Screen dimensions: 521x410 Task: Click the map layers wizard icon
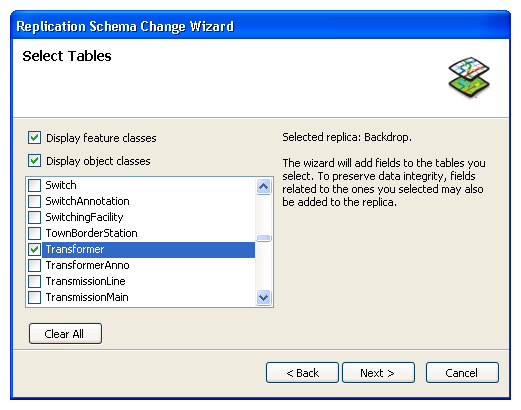[x=469, y=78]
